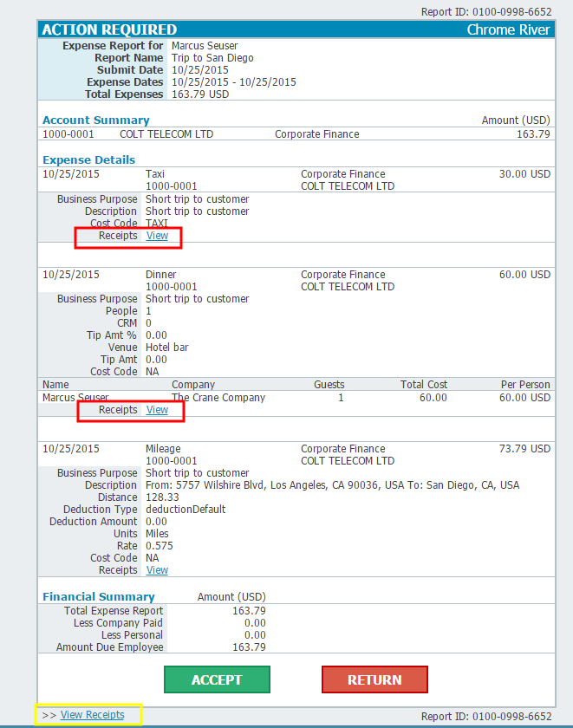Image resolution: width=573 pixels, height=728 pixels.
Task: Click the Rate value '0.575'
Action: (x=160, y=546)
